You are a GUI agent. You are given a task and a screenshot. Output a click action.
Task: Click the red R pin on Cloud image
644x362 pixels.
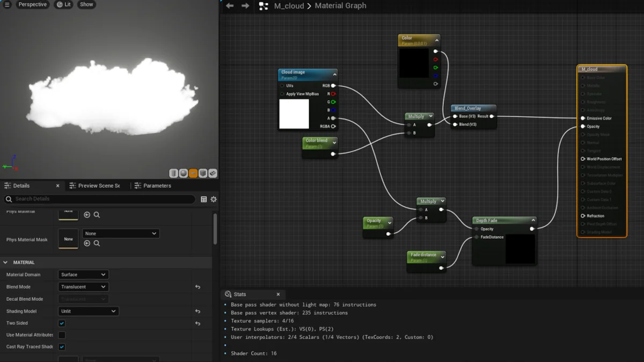(x=333, y=94)
